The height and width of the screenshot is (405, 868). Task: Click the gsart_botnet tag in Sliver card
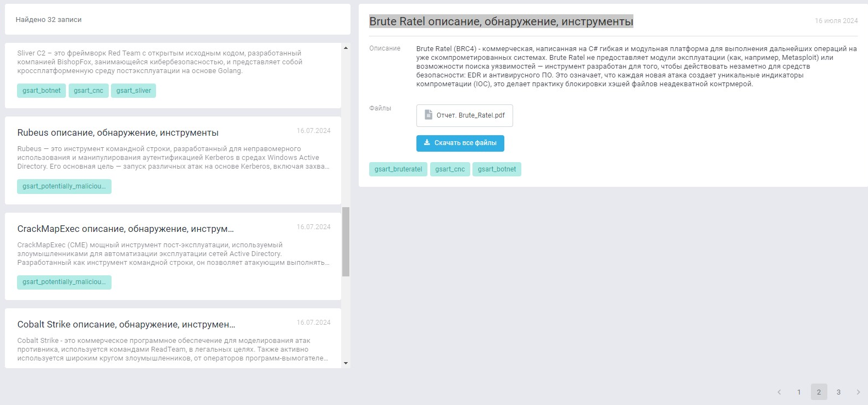[x=42, y=91]
